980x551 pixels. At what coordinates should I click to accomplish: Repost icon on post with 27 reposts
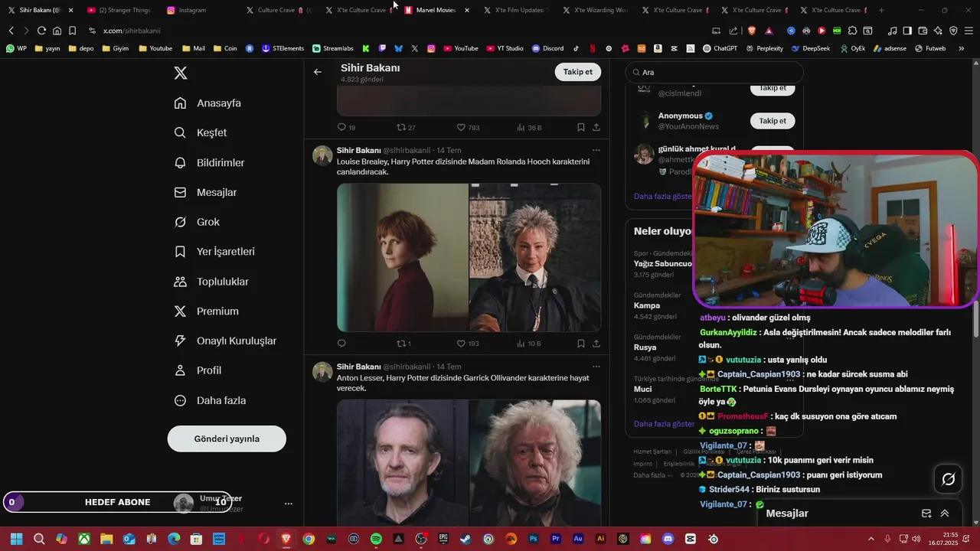(x=400, y=127)
